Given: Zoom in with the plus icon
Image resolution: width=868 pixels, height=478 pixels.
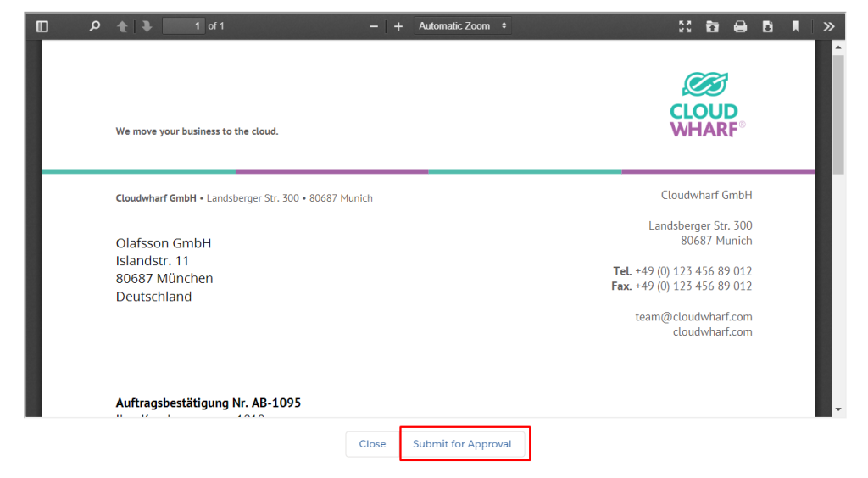Looking at the screenshot, I should click(x=398, y=26).
